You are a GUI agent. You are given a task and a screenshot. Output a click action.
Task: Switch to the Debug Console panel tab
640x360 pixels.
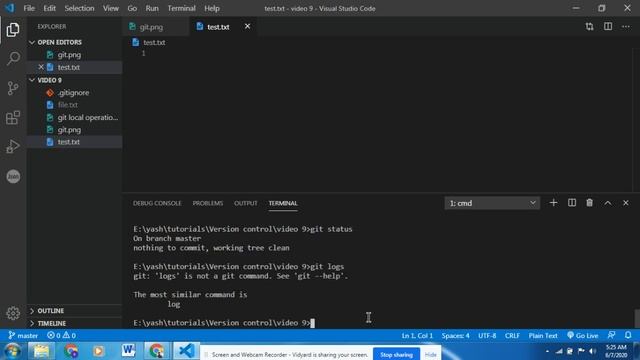tap(157, 203)
